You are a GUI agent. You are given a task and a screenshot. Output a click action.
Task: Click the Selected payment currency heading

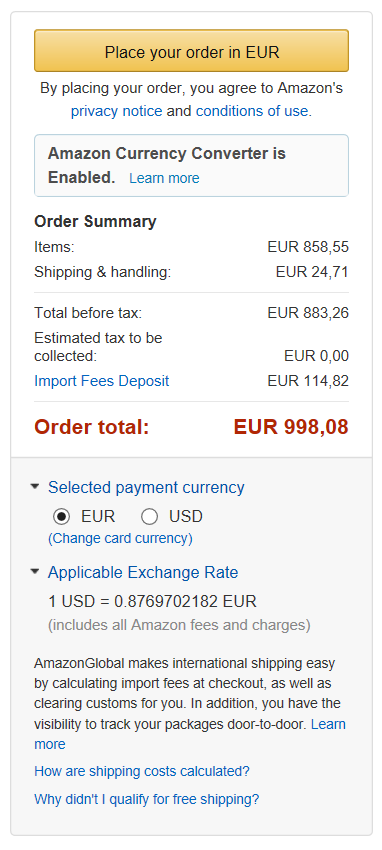coord(146,487)
